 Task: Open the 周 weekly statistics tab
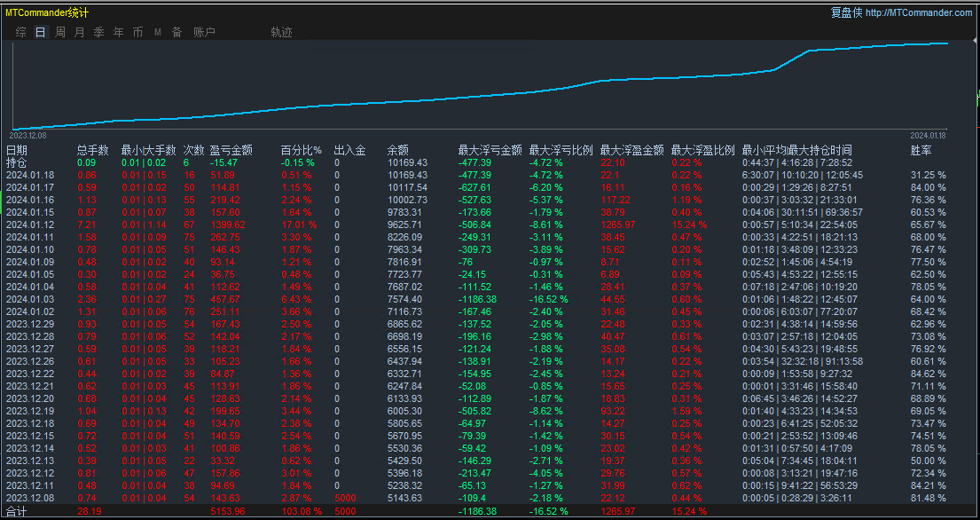pos(60,32)
